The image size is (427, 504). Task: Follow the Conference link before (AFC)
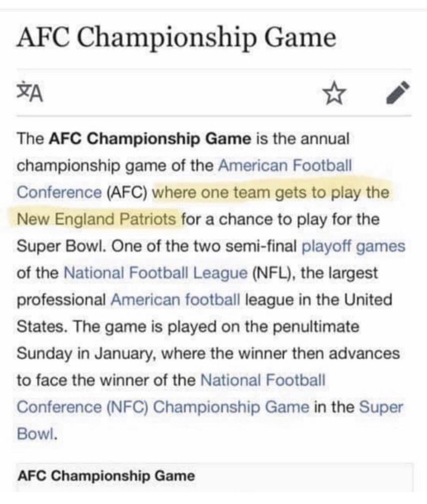point(59,192)
